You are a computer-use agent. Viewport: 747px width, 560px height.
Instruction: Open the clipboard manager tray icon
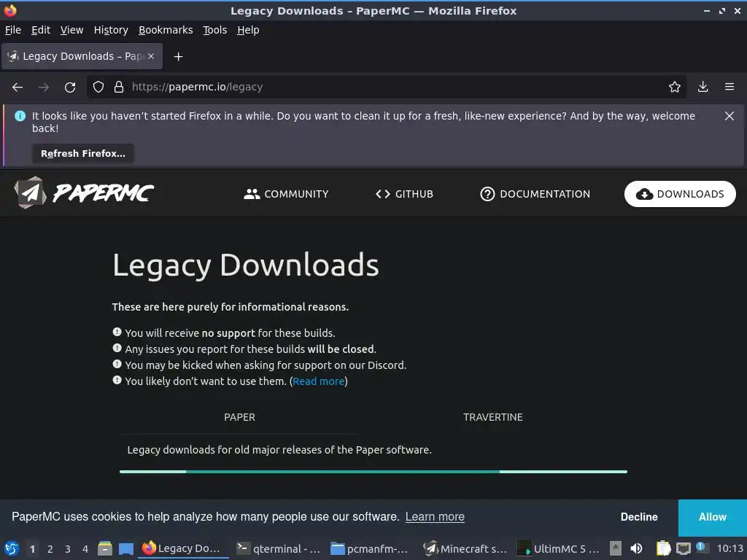(x=663, y=548)
